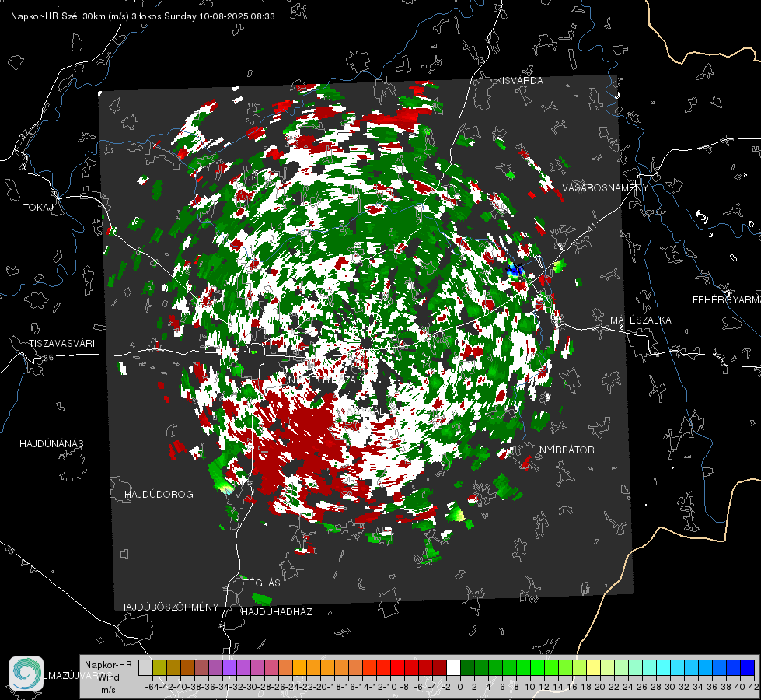Select the cyan swatch between 28 and 30
This screenshot has height=700, width=761.
(x=664, y=667)
